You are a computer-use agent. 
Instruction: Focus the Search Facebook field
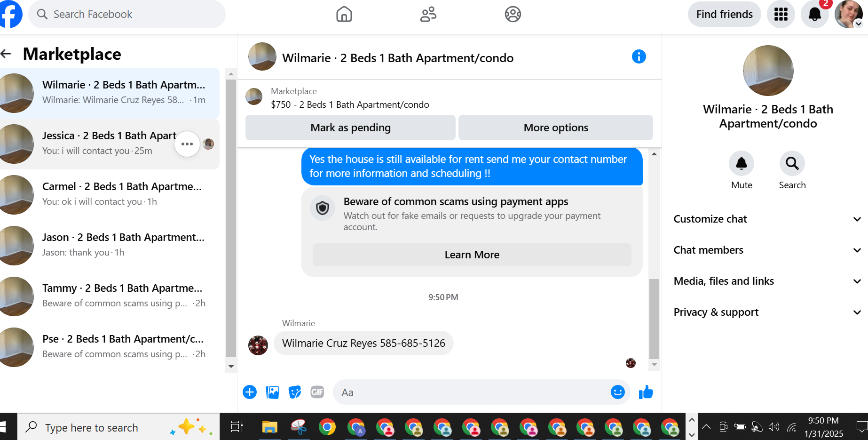[x=127, y=14]
